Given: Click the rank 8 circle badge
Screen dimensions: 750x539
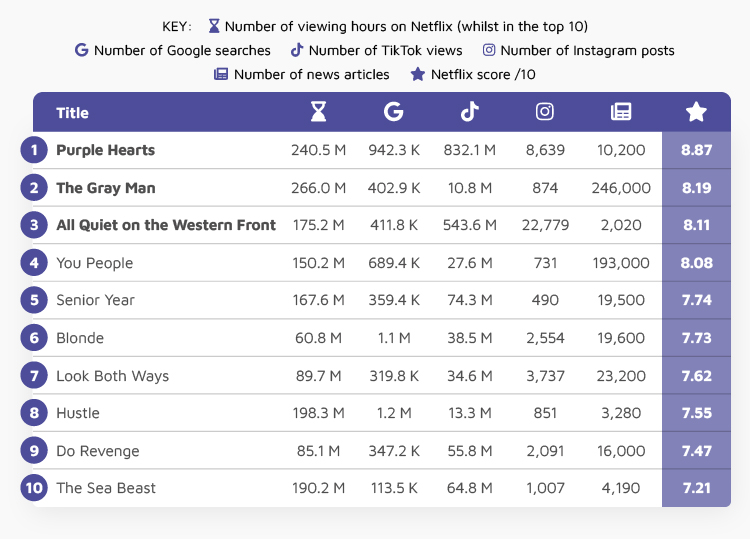Looking at the screenshot, I should 34,413.
